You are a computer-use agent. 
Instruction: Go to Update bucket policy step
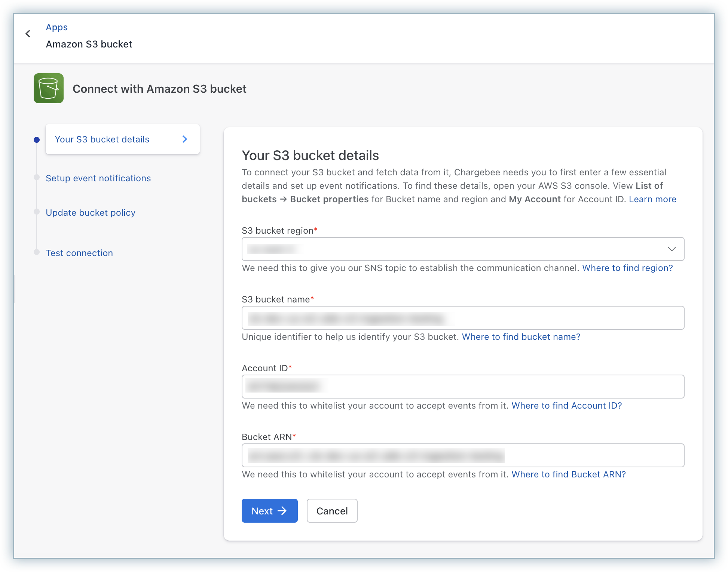coord(91,213)
